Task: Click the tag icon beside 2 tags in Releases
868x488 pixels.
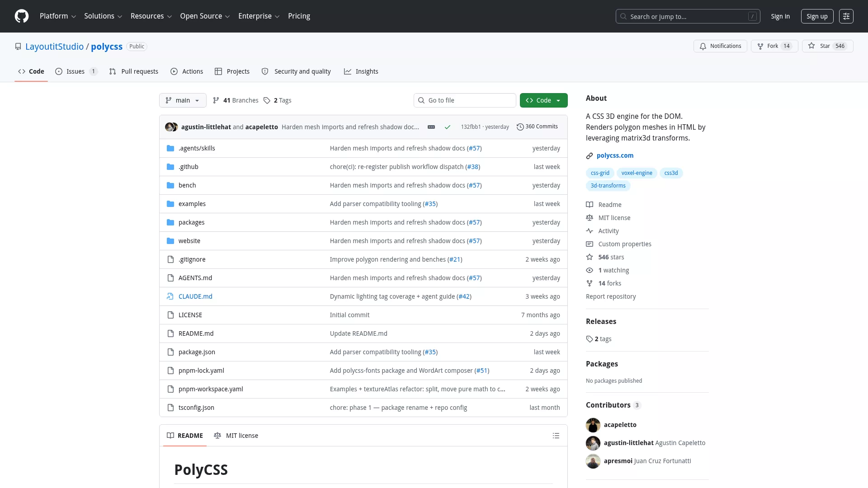Action: pos(590,339)
